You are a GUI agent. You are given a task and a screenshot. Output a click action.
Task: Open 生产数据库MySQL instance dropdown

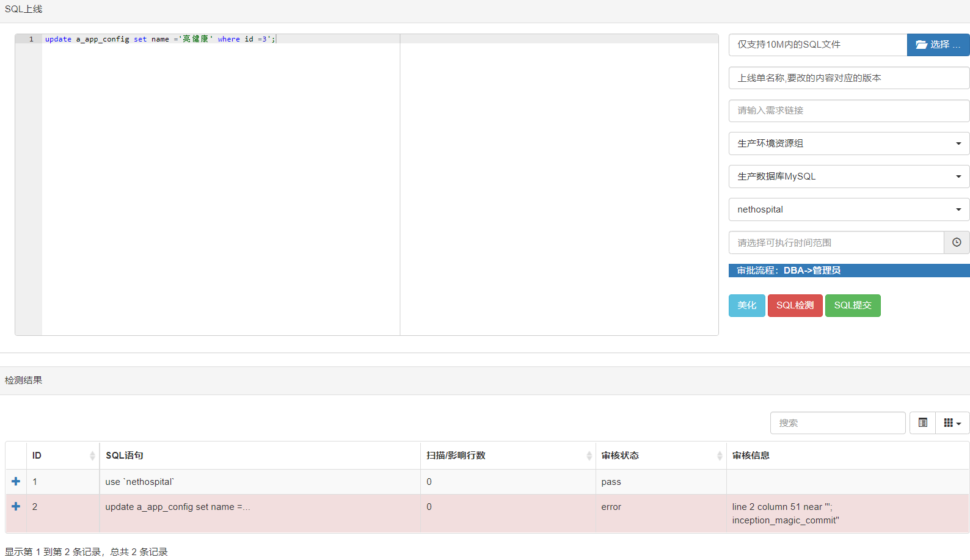tap(848, 176)
